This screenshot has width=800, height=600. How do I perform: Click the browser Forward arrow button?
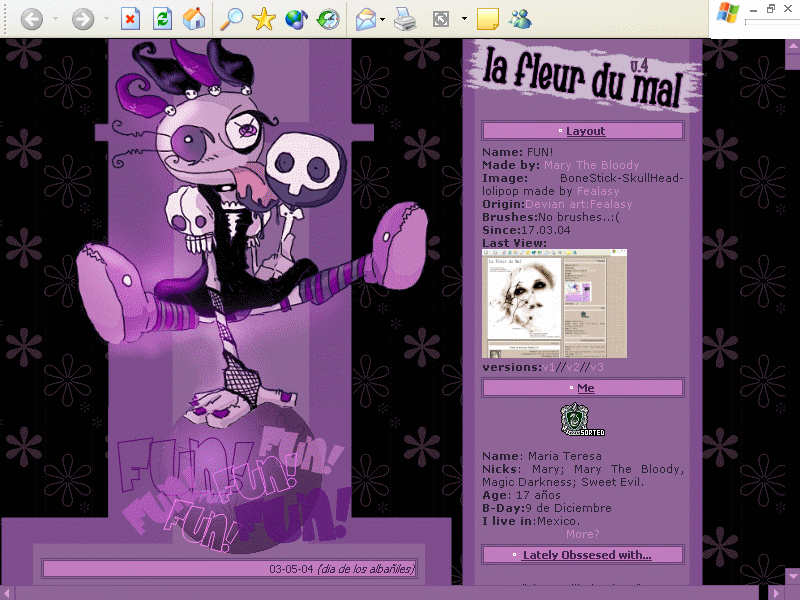(x=83, y=19)
